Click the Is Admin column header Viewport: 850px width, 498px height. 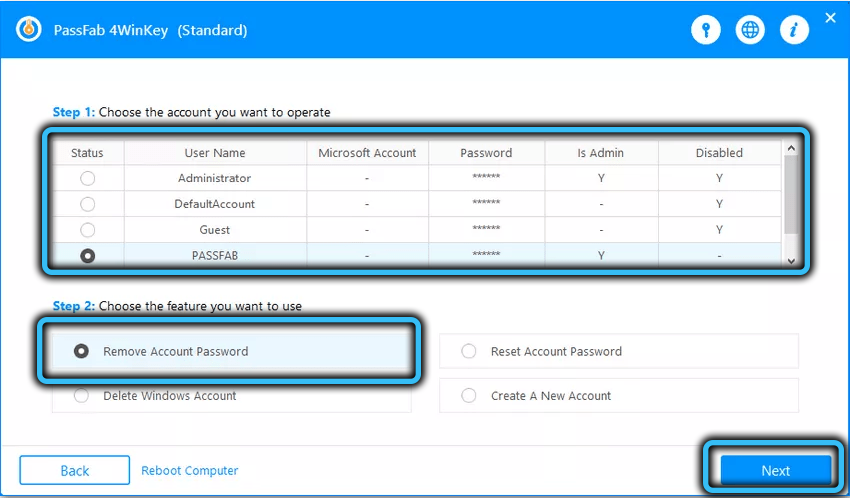pos(601,153)
